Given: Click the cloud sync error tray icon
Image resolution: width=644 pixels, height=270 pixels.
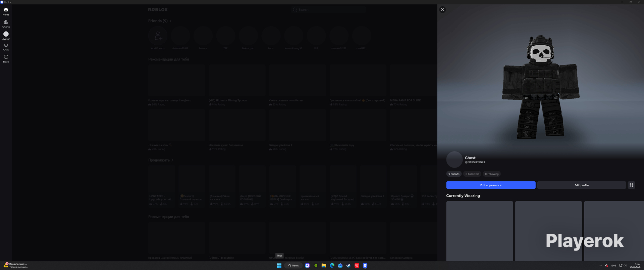Looking at the screenshot, I should [606, 266].
